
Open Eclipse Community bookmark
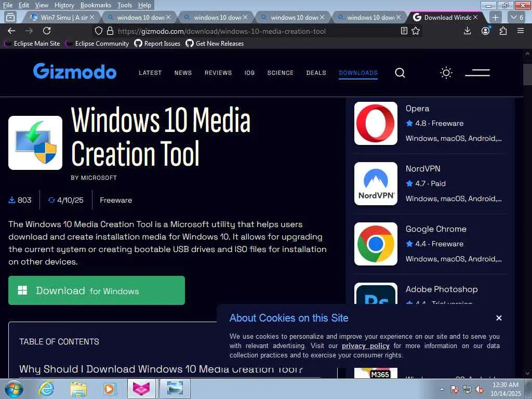coord(97,44)
